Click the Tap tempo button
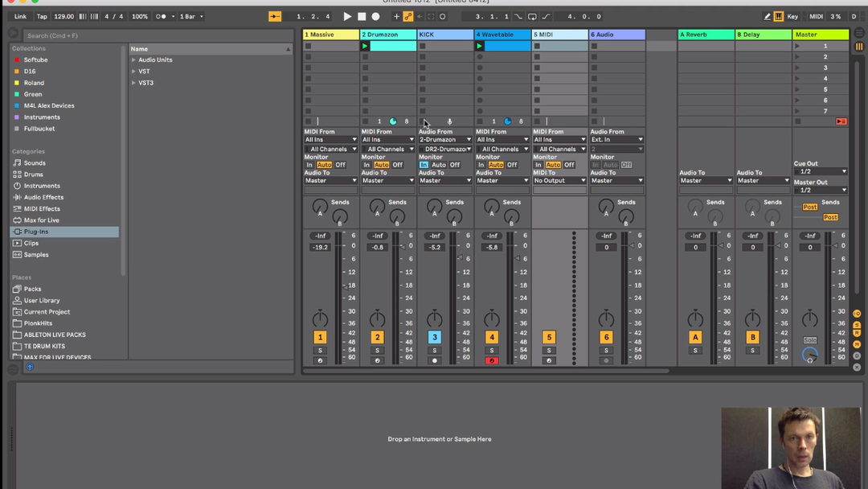Screen dimensions: 868x489 point(42,16)
